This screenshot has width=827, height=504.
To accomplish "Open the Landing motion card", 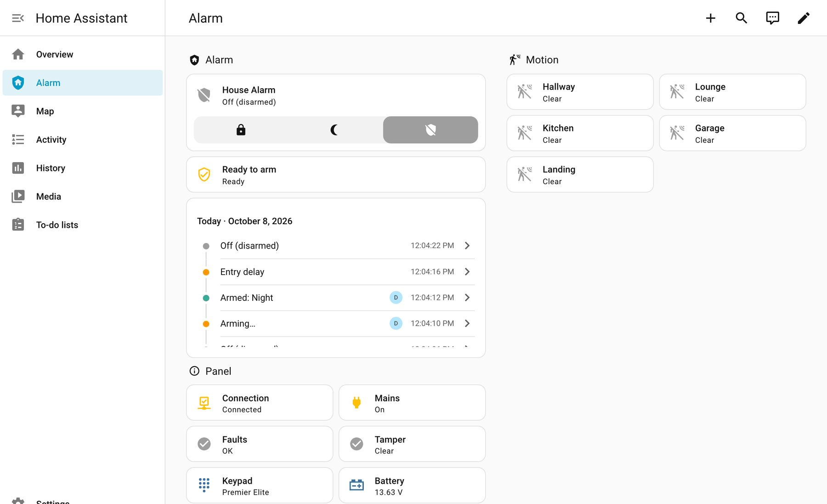I will [x=580, y=175].
